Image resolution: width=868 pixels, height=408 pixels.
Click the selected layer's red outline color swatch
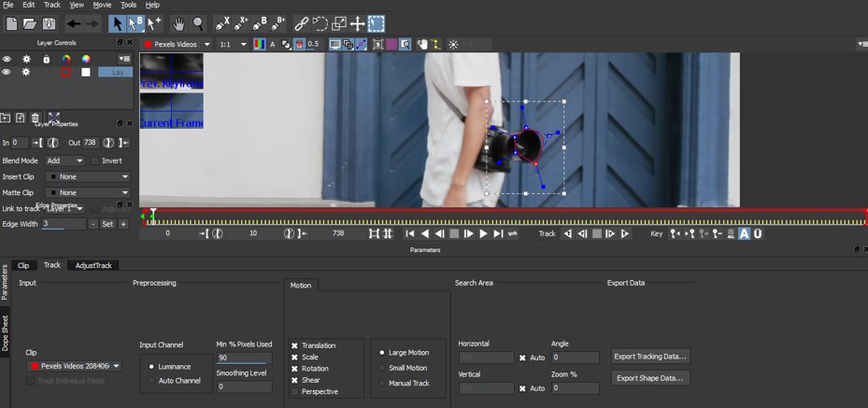coord(66,72)
